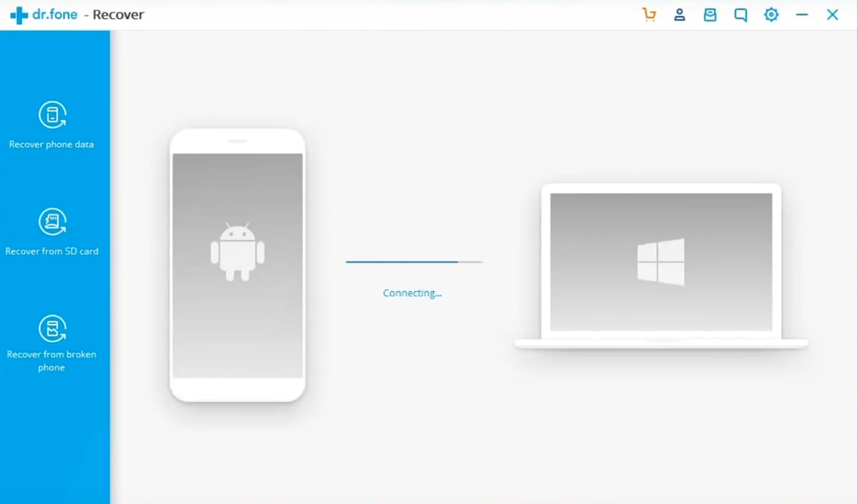Click the Android robot logo on phone
The height and width of the screenshot is (504, 858).
point(237,252)
